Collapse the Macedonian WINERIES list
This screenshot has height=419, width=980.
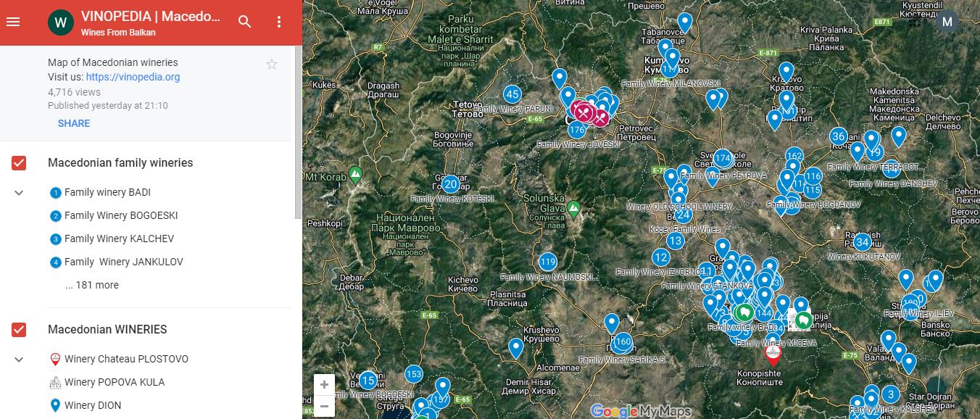[19, 360]
